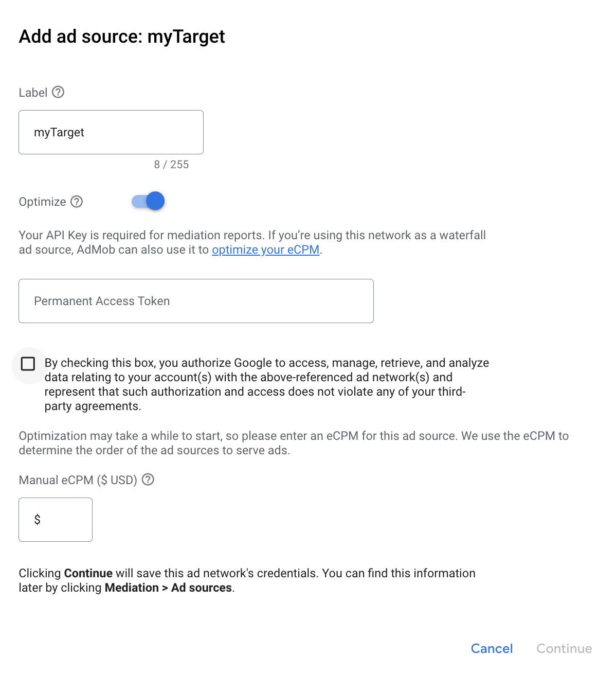616x674 pixels.
Task: Click the bold 'Mediation > Ad sources' text
Action: 168,588
